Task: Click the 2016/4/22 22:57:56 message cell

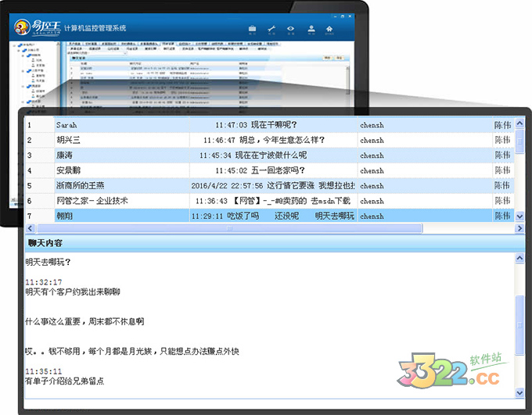Action: pos(273,185)
